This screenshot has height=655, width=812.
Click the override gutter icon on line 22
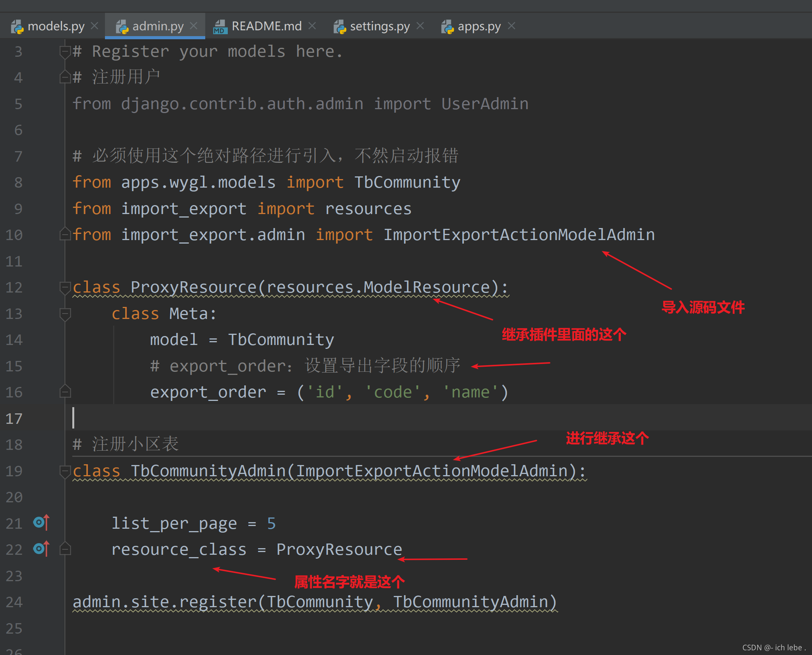pos(41,549)
